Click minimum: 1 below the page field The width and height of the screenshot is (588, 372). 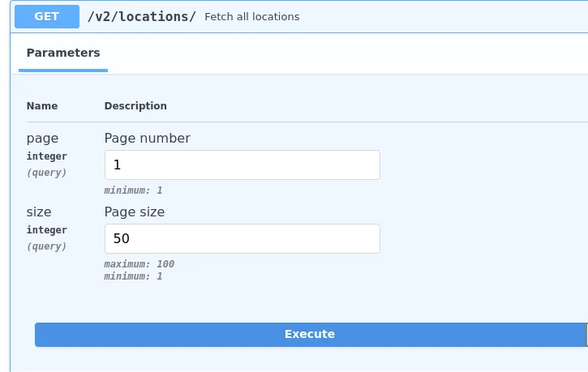[x=133, y=190]
